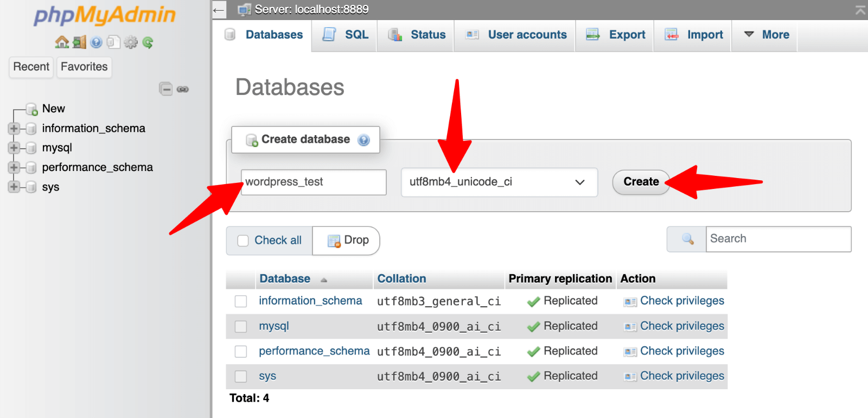Screen dimensions: 868x418
Task: Click the Drop button
Action: click(347, 240)
